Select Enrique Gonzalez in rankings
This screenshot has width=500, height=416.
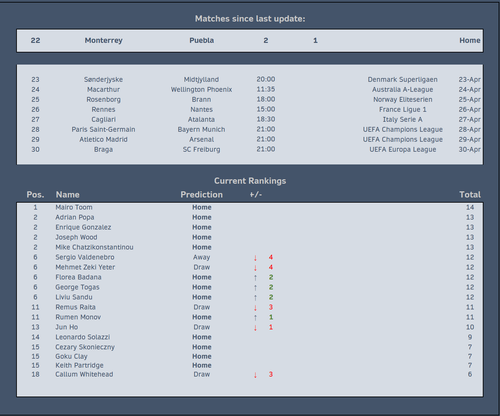point(83,227)
